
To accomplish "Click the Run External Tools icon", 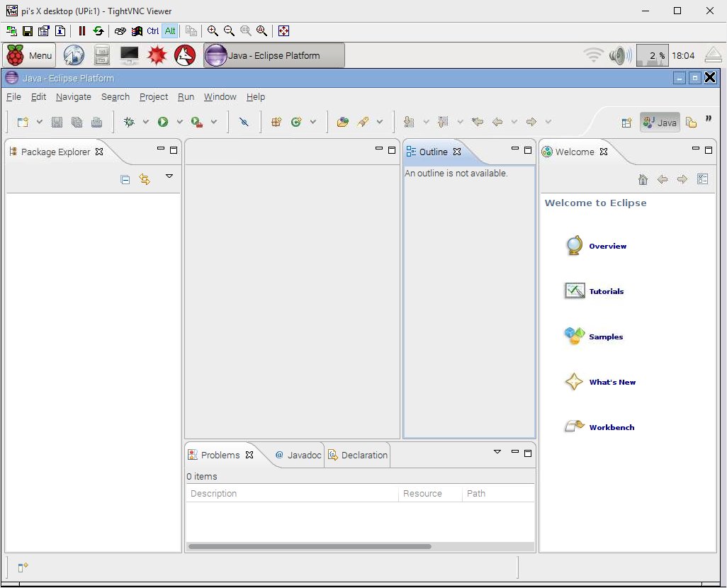I will pos(197,122).
